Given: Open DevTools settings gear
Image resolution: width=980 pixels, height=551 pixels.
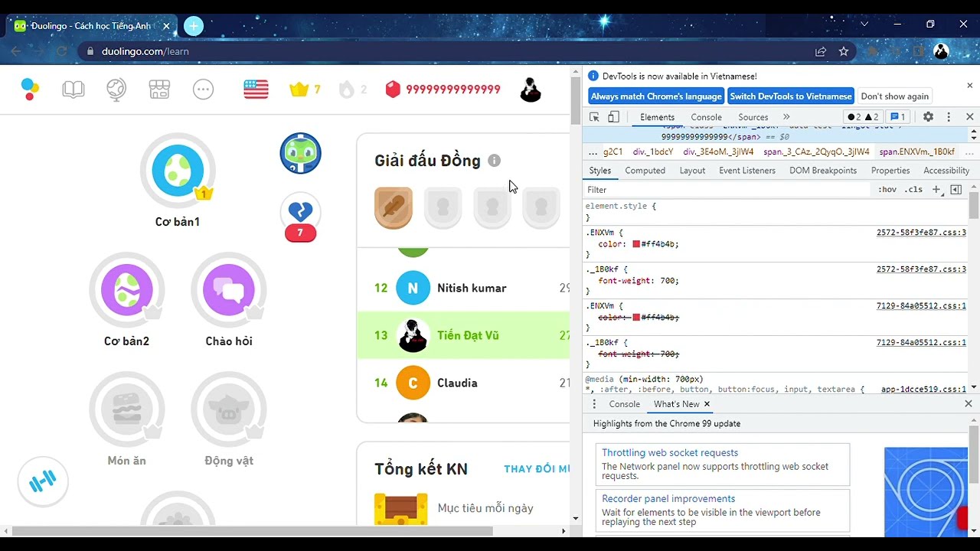Looking at the screenshot, I should [928, 117].
